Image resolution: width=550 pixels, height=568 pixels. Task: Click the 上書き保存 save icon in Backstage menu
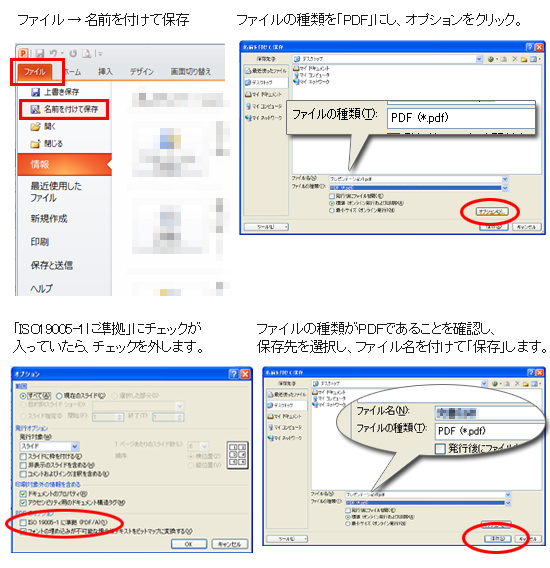(36, 92)
